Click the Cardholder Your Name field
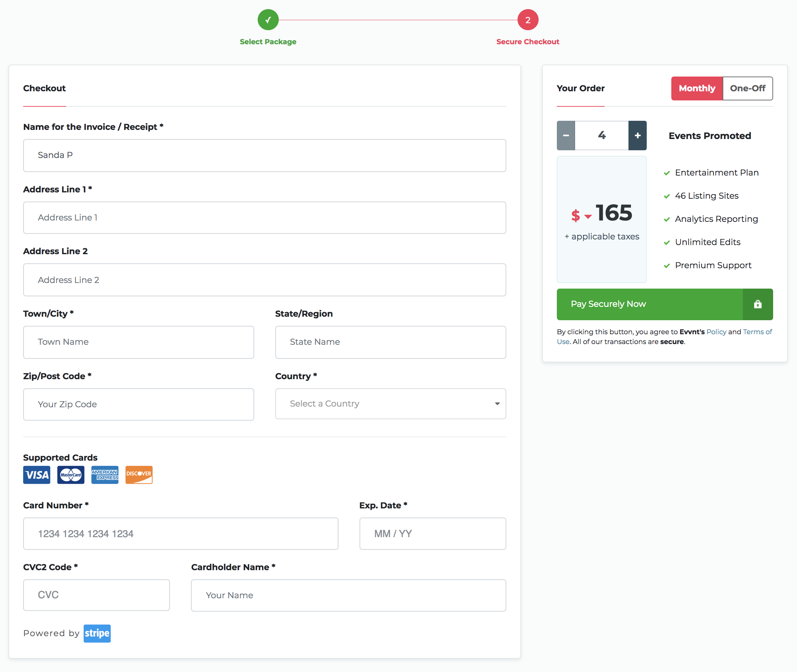 coord(349,595)
